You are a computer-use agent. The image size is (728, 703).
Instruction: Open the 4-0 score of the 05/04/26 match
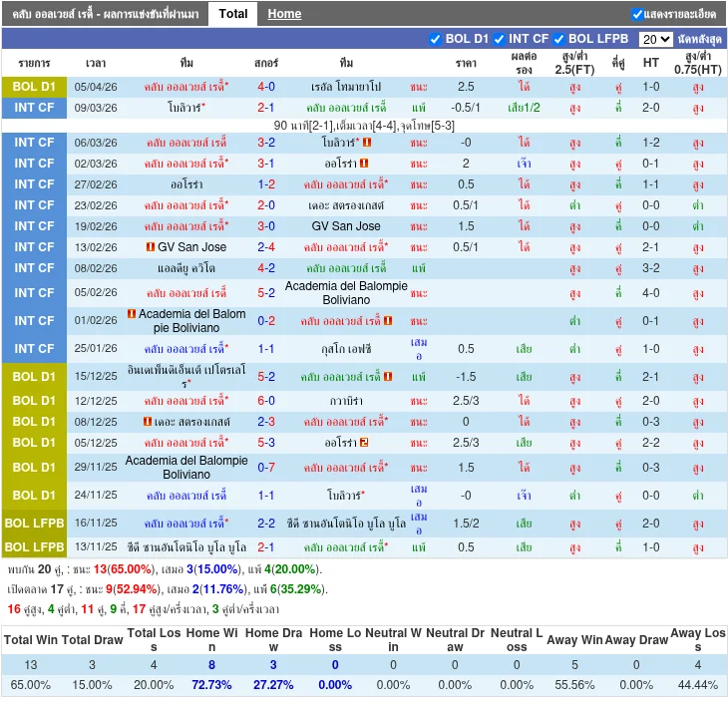[266, 87]
